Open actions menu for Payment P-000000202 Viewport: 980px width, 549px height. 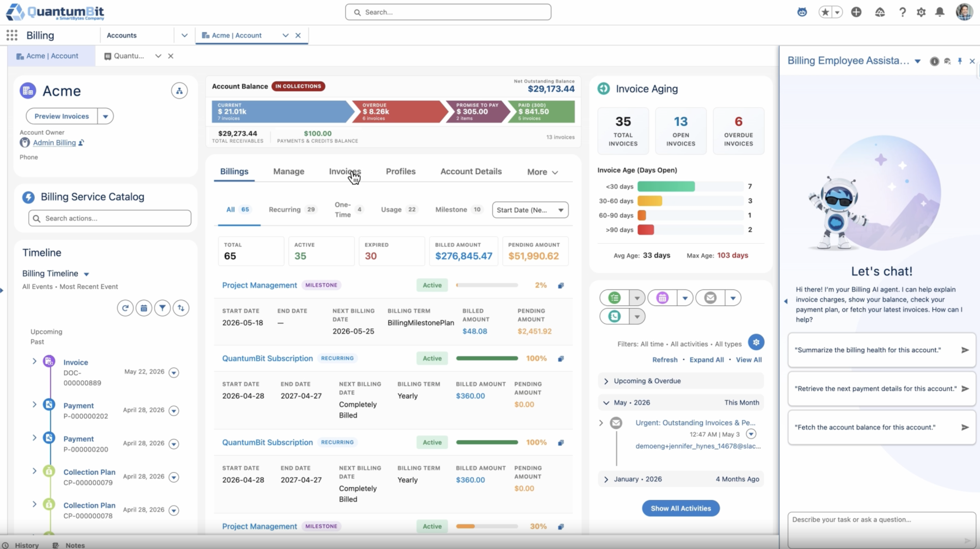point(174,411)
